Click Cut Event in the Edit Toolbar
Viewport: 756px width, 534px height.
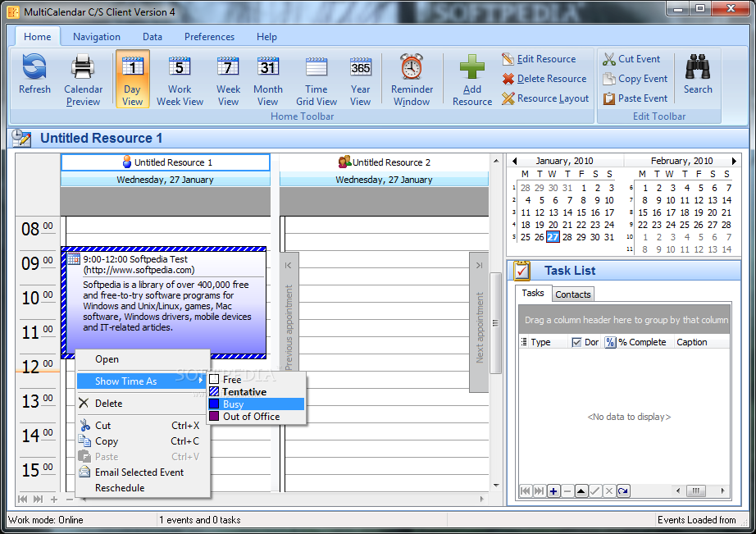tap(631, 59)
